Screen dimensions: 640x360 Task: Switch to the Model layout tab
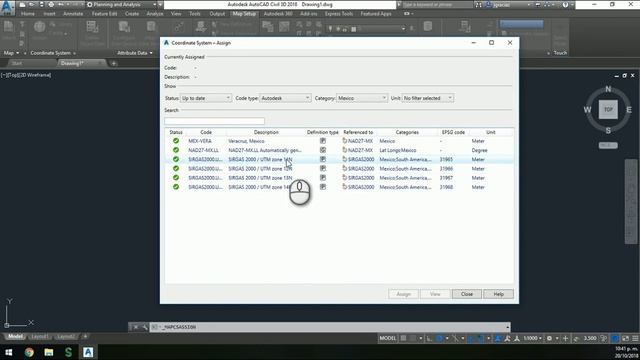coord(16,336)
